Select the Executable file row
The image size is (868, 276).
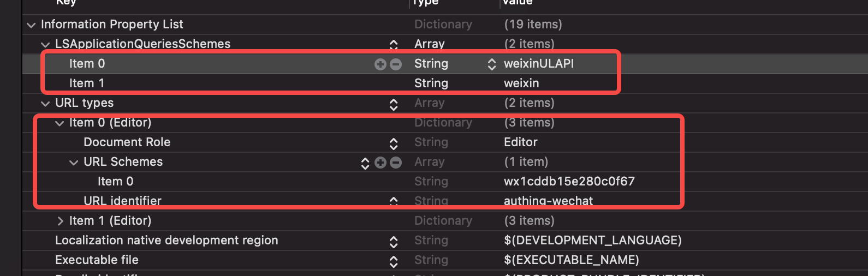tap(97, 260)
